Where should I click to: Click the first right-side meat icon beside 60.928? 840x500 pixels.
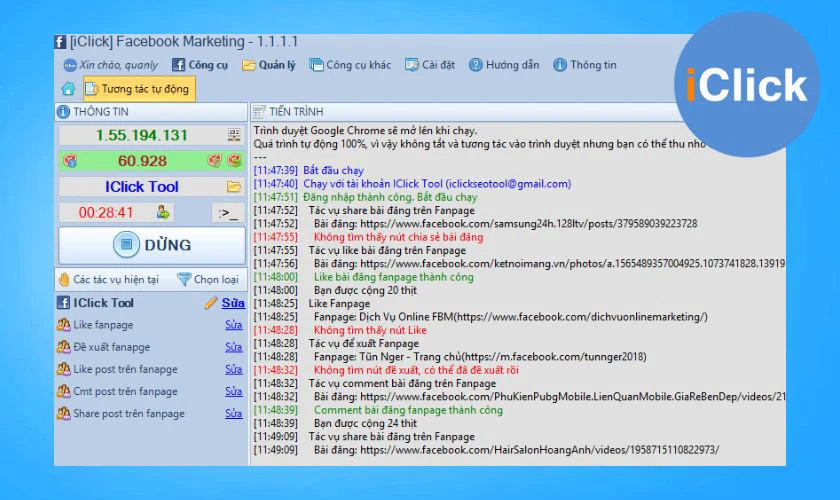tap(214, 161)
